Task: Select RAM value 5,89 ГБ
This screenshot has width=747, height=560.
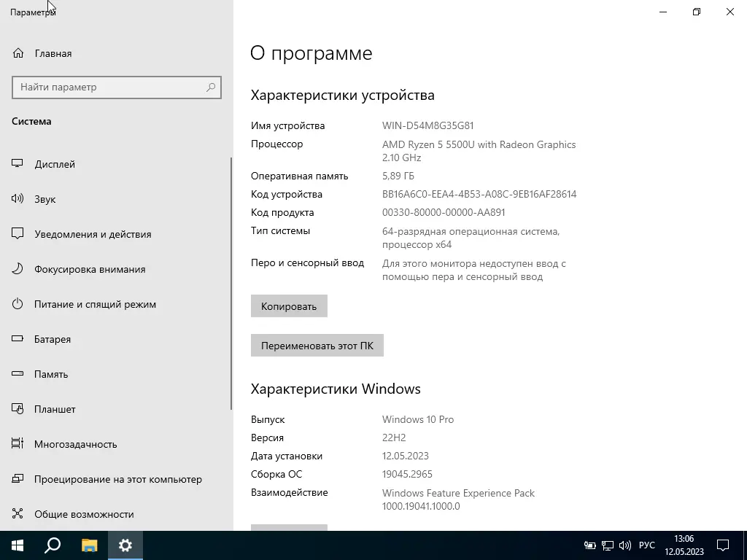Action: click(x=398, y=176)
